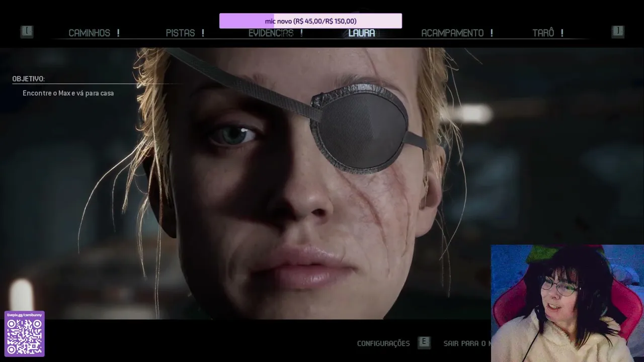Click the exclamation alert beside Acampamento
Image resolution: width=644 pixels, height=362 pixels.
(x=492, y=33)
